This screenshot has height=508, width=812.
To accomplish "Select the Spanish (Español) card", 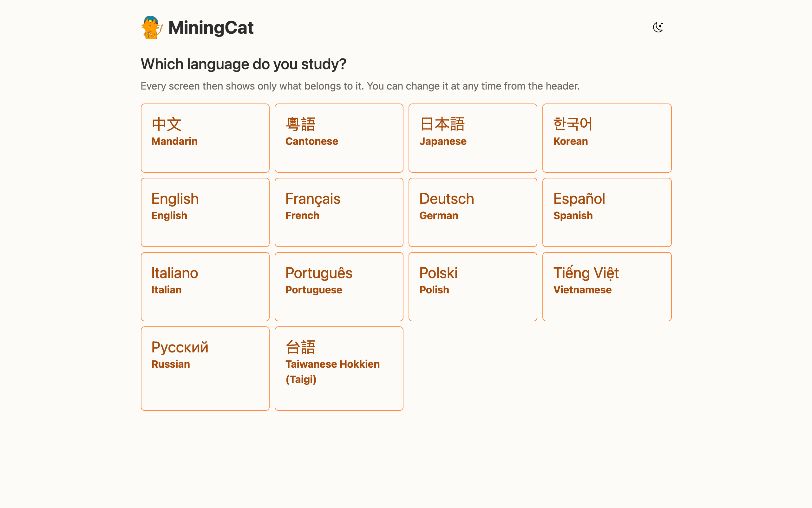I will 607,212.
